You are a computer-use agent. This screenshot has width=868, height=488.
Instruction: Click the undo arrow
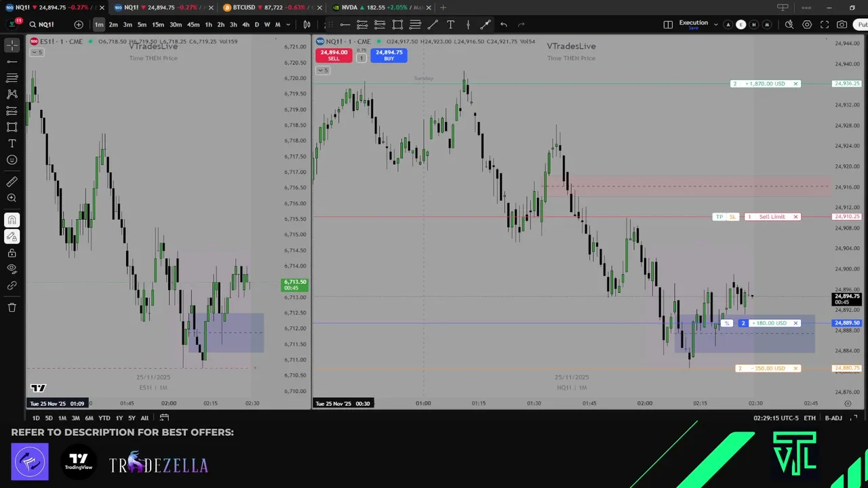coord(503,24)
